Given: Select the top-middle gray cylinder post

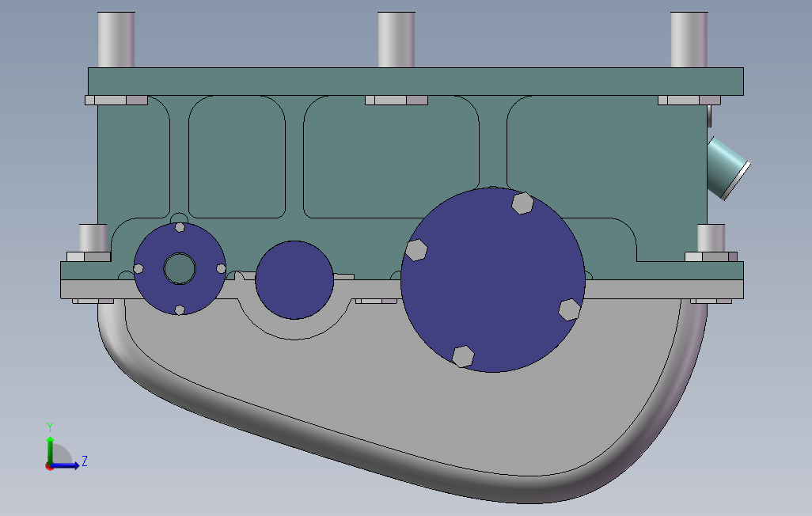Looking at the screenshot, I should pos(397,40).
